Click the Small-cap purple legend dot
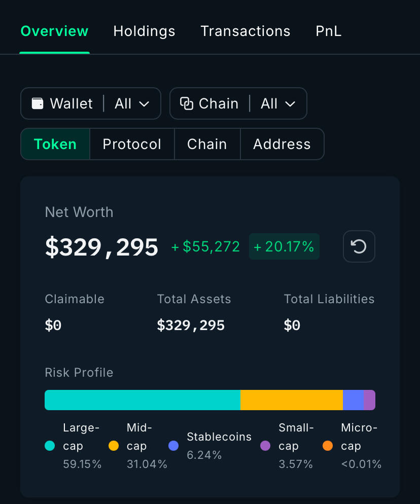The height and width of the screenshot is (504, 420). coord(265,446)
